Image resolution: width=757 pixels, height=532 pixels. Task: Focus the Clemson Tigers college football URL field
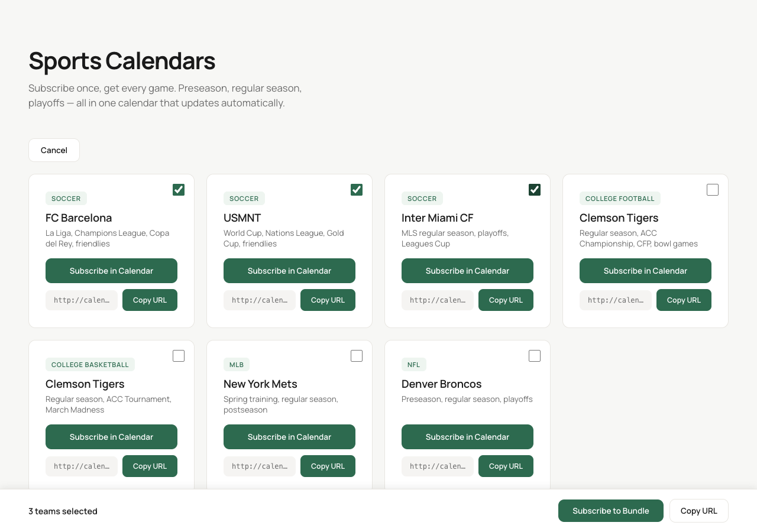pyautogui.click(x=616, y=300)
